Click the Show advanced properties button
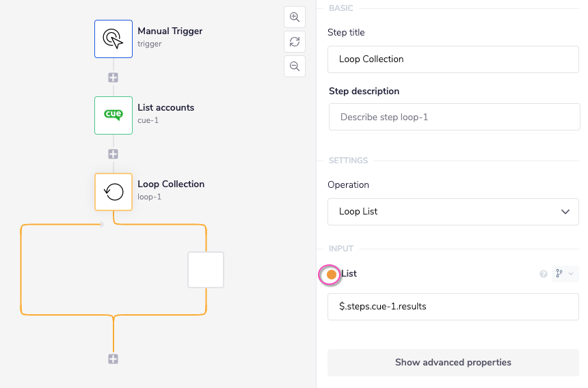The width and height of the screenshot is (588, 388). click(453, 363)
